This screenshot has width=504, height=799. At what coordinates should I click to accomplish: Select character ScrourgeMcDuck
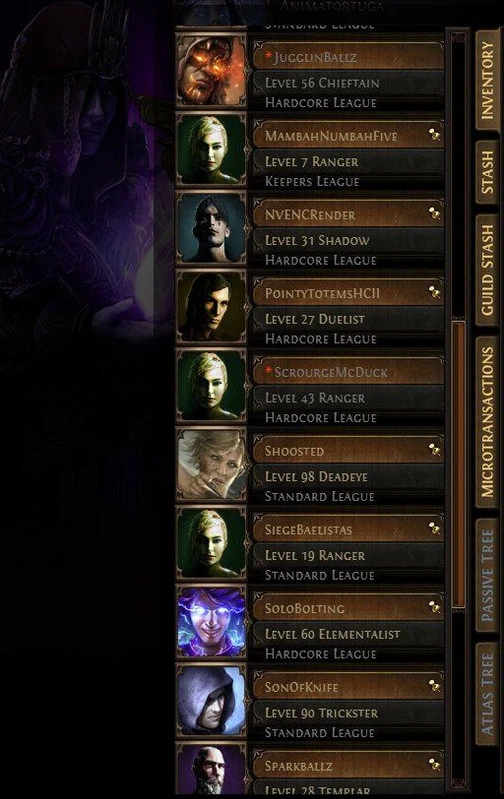coord(349,371)
